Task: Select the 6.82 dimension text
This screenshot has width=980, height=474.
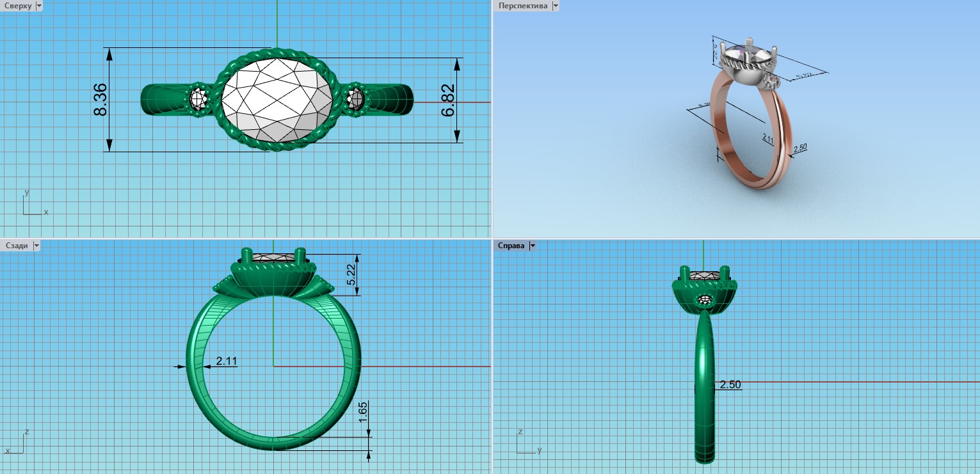Action: click(449, 100)
